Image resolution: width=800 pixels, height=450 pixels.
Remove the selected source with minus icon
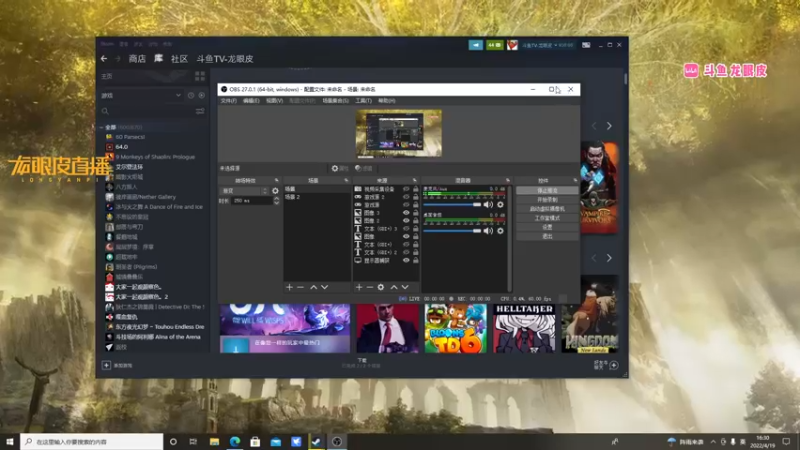(370, 287)
